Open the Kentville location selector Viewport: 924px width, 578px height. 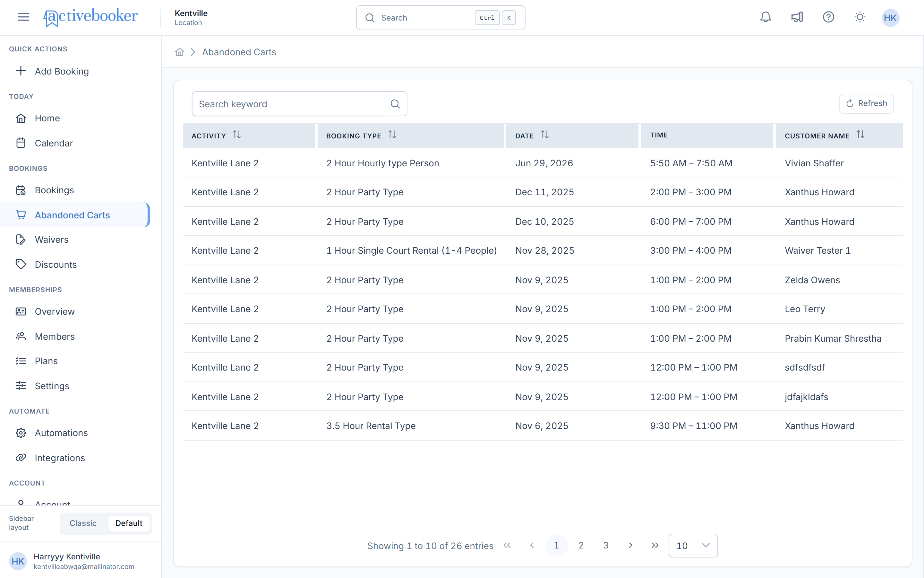point(191,18)
